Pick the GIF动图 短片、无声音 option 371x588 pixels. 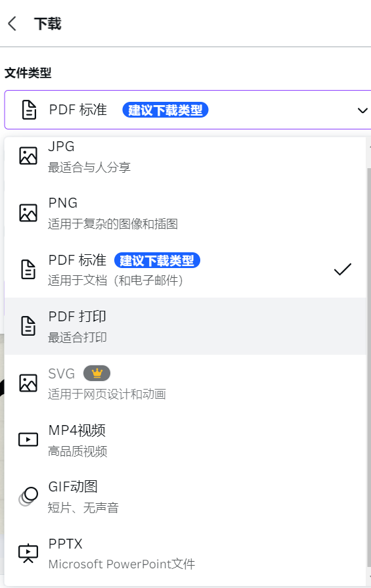click(x=185, y=497)
